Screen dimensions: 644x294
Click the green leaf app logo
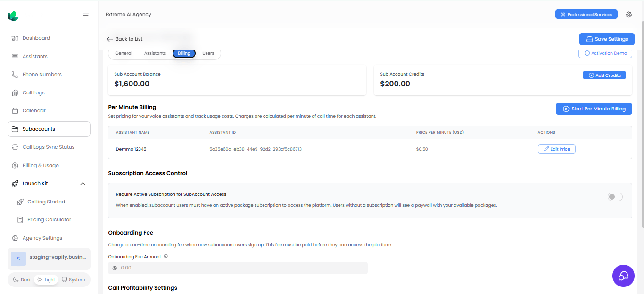coord(13,16)
